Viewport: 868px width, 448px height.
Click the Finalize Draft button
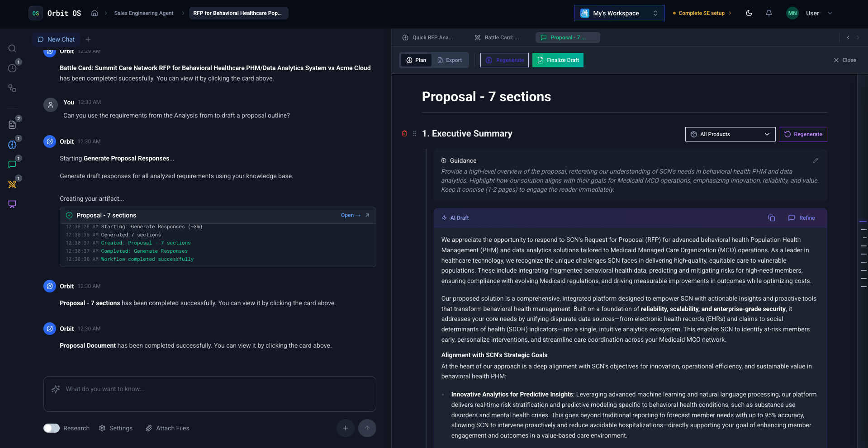[x=557, y=60]
